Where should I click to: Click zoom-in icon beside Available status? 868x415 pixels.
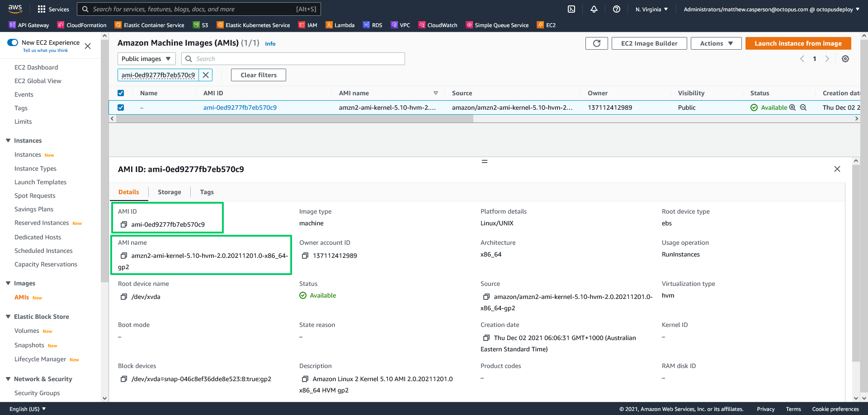[793, 107]
